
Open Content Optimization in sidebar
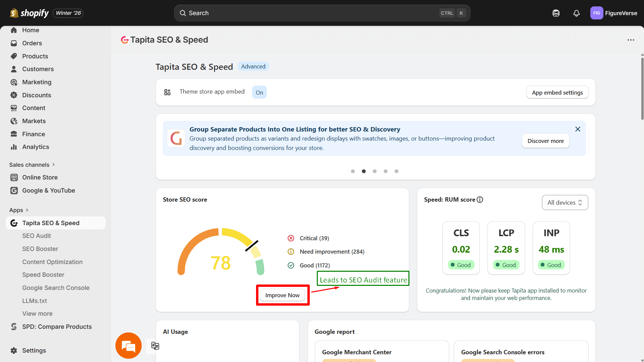(x=52, y=262)
